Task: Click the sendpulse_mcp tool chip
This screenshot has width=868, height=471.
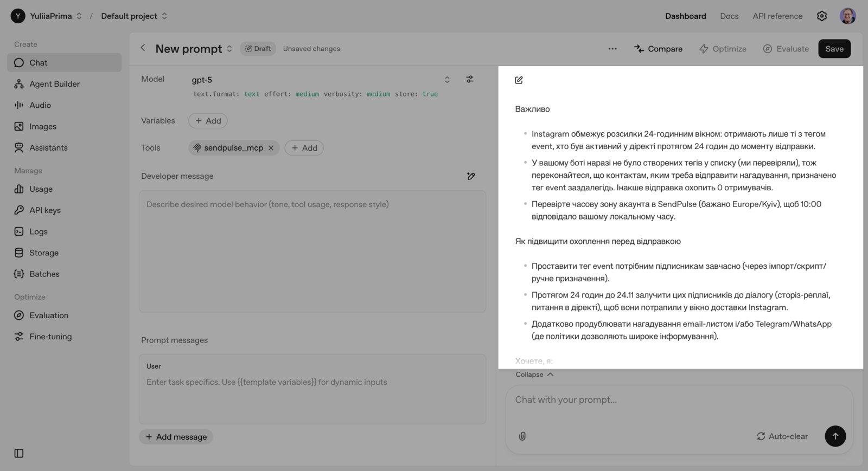Action: [234, 148]
